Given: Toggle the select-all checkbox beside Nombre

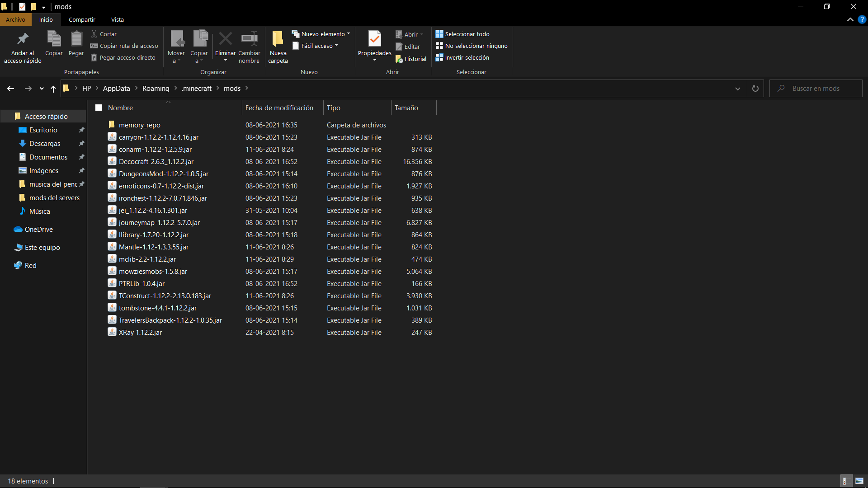Looking at the screenshot, I should pos(99,108).
